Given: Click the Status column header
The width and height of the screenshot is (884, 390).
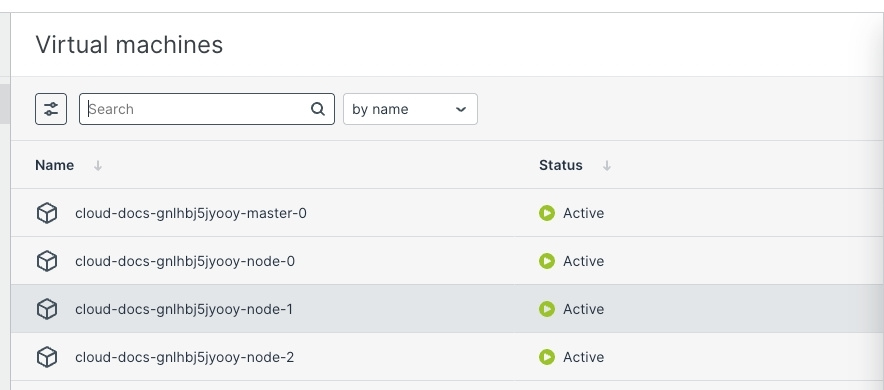Looking at the screenshot, I should [560, 165].
